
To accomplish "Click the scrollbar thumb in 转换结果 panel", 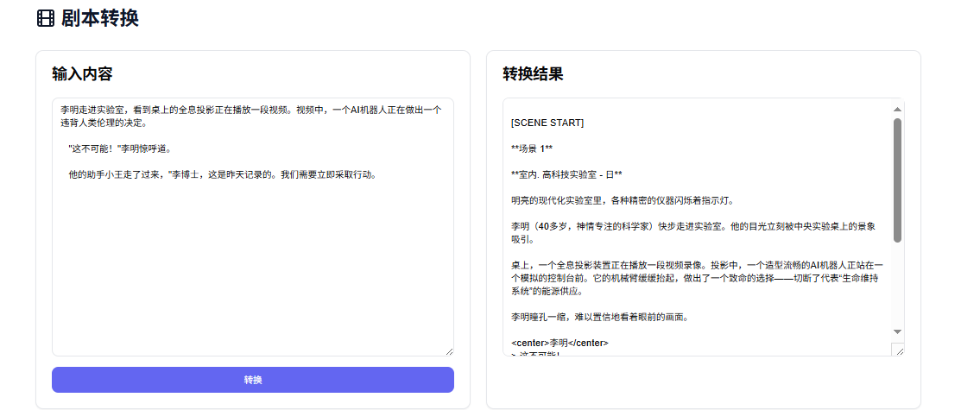I will (897, 180).
